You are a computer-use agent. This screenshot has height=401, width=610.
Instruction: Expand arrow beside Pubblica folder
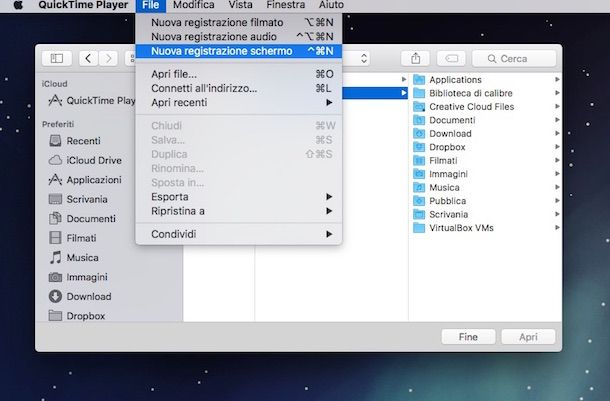(x=557, y=201)
